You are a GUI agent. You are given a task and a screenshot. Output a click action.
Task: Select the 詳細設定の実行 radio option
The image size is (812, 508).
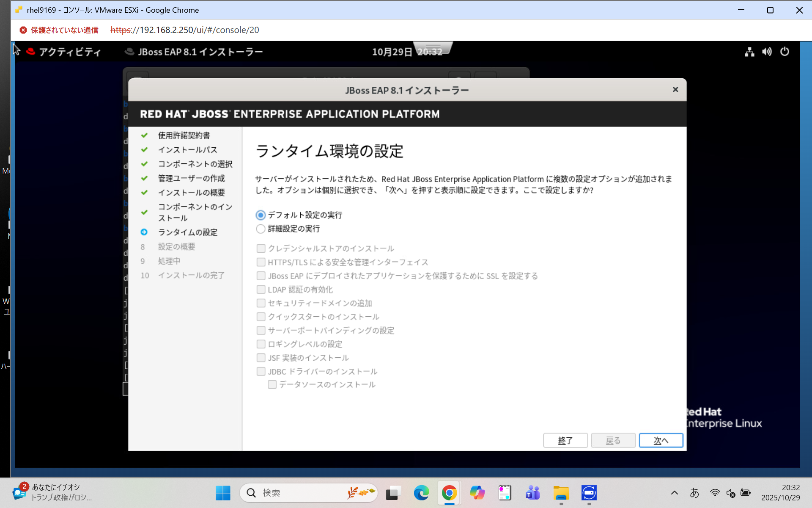tap(260, 229)
